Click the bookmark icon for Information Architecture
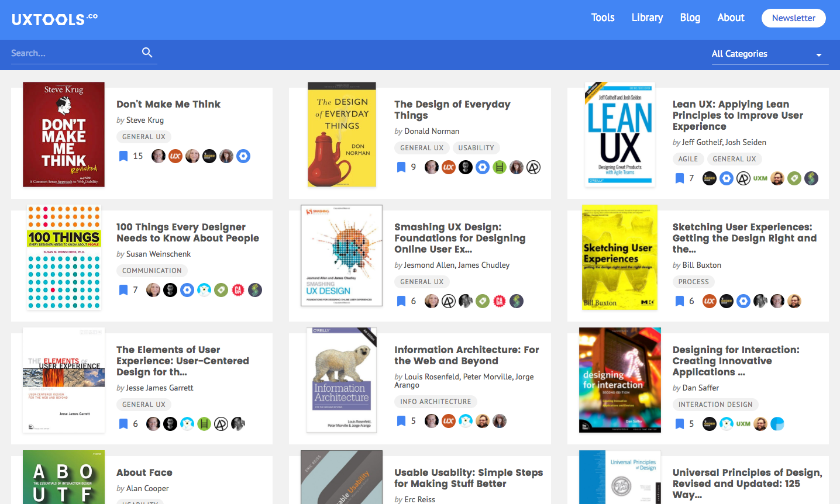 click(x=401, y=421)
